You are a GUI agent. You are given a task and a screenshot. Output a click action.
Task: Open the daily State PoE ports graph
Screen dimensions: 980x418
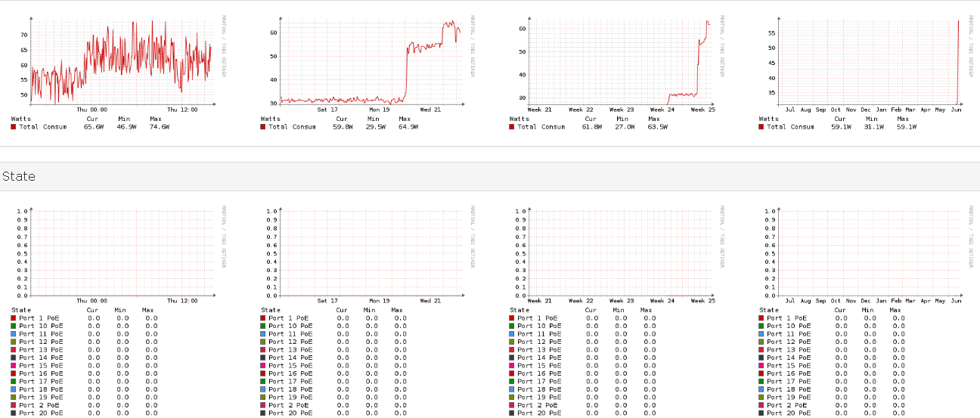(122, 253)
